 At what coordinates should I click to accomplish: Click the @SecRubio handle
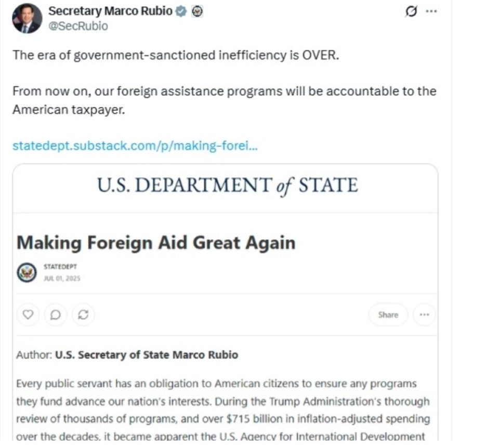pos(78,26)
